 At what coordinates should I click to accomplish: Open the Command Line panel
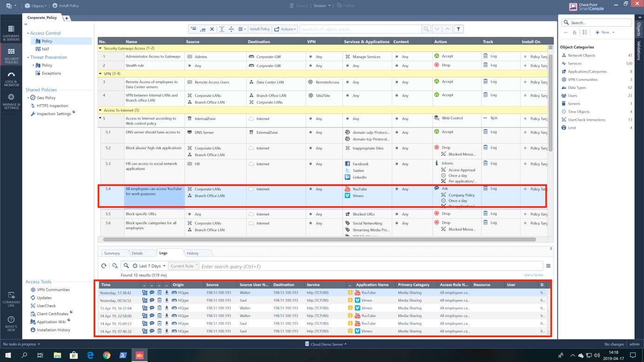coord(11,299)
